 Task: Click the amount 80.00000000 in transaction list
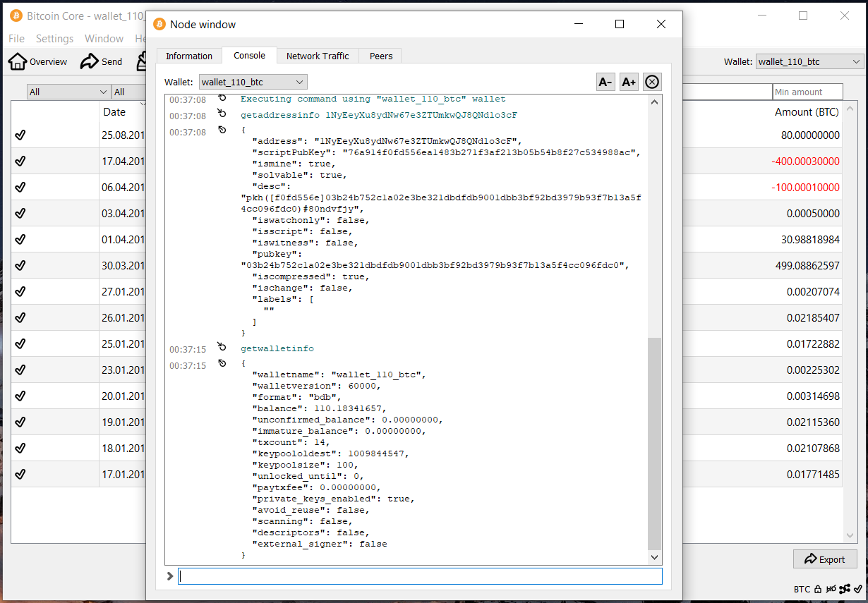(x=810, y=135)
